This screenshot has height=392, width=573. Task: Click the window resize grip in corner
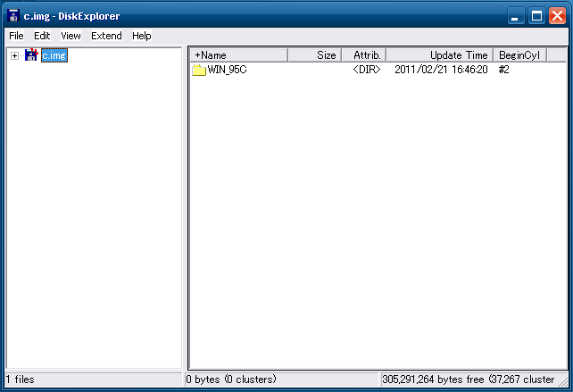coord(563,381)
